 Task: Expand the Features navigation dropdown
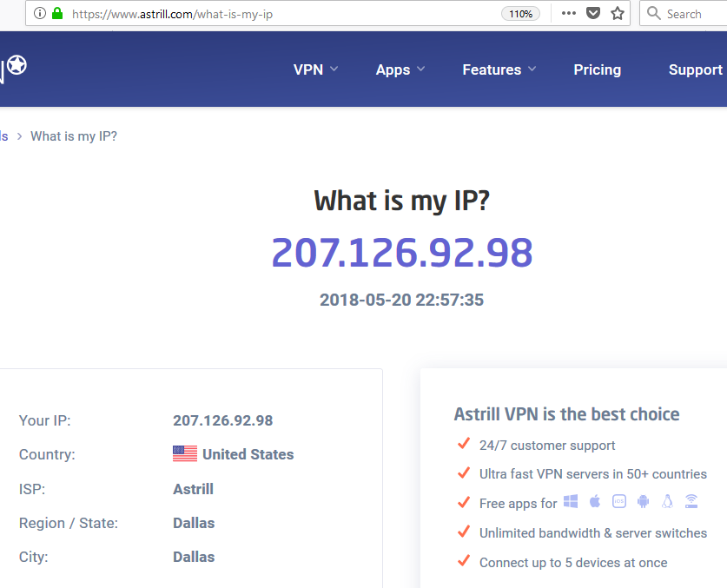click(x=499, y=69)
